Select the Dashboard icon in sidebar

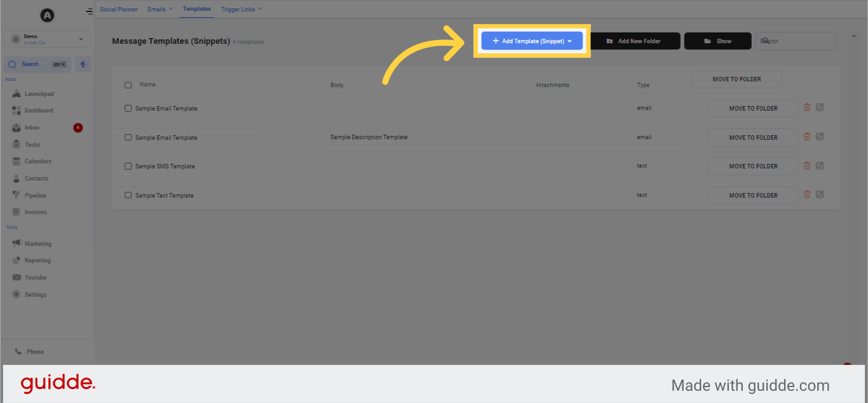point(38,111)
